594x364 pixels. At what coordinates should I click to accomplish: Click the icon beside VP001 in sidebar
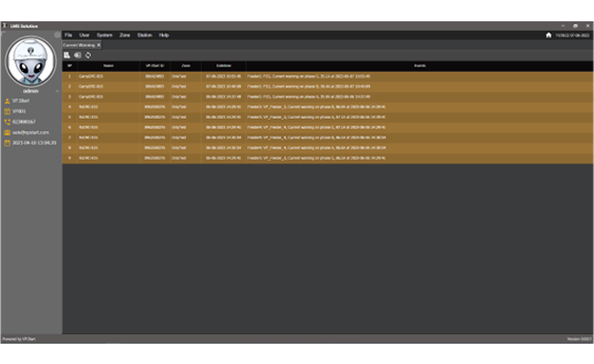[8, 111]
